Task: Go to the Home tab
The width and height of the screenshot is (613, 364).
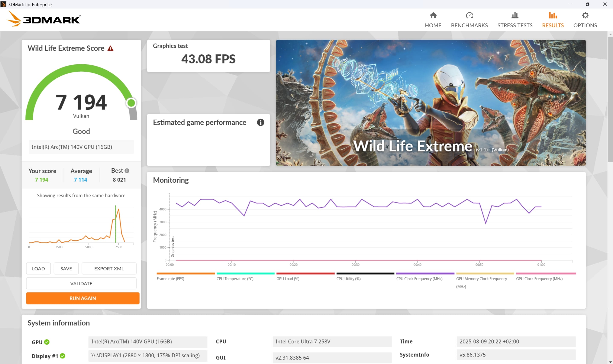Action: [433, 20]
